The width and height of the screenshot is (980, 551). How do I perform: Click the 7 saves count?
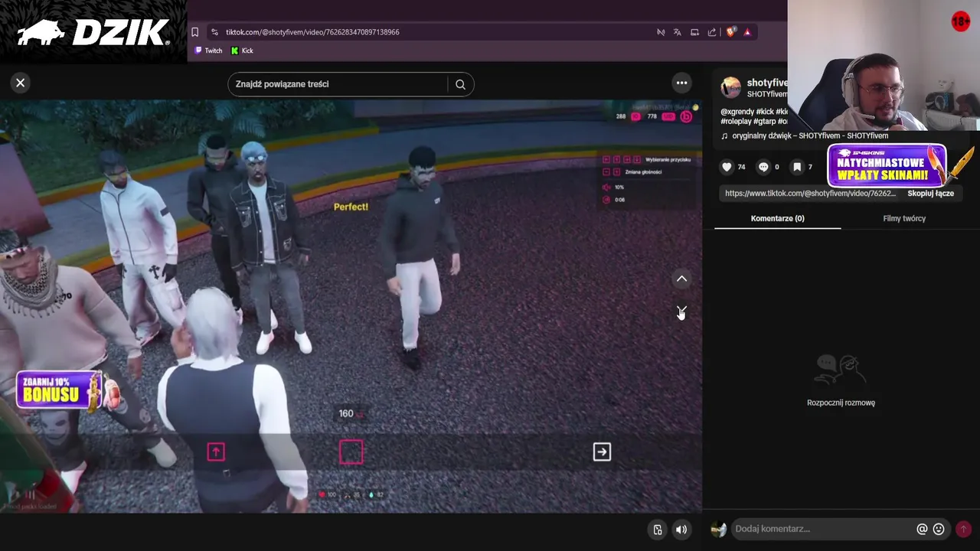click(810, 167)
